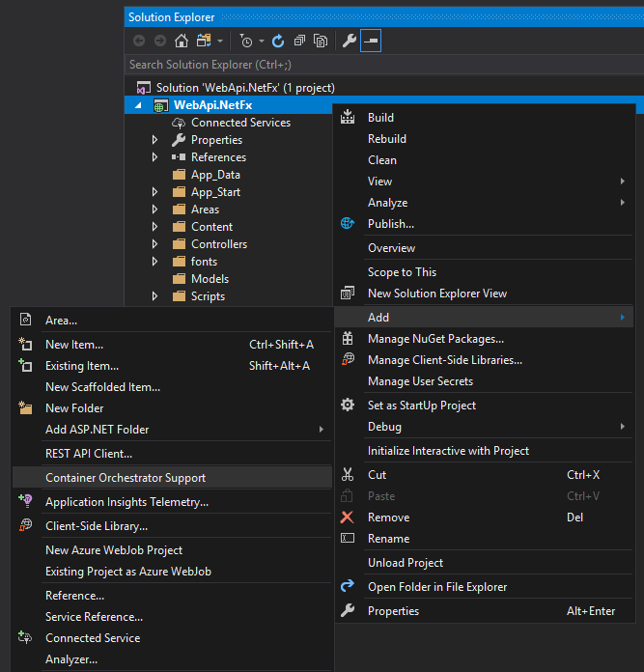
Task: Expand the Controllers folder
Action: click(x=154, y=244)
